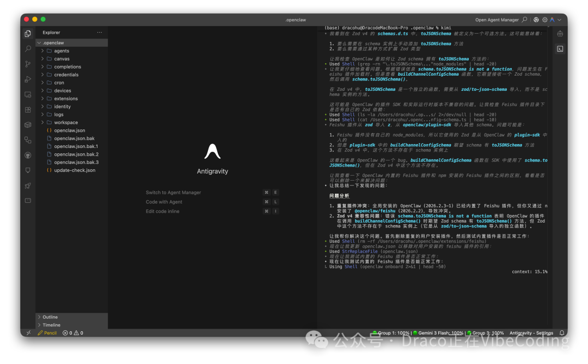Open openclaw.json file

69,131
